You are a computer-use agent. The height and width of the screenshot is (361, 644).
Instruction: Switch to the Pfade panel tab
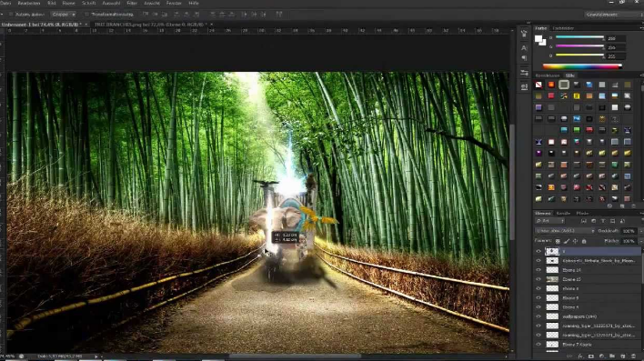tap(582, 213)
